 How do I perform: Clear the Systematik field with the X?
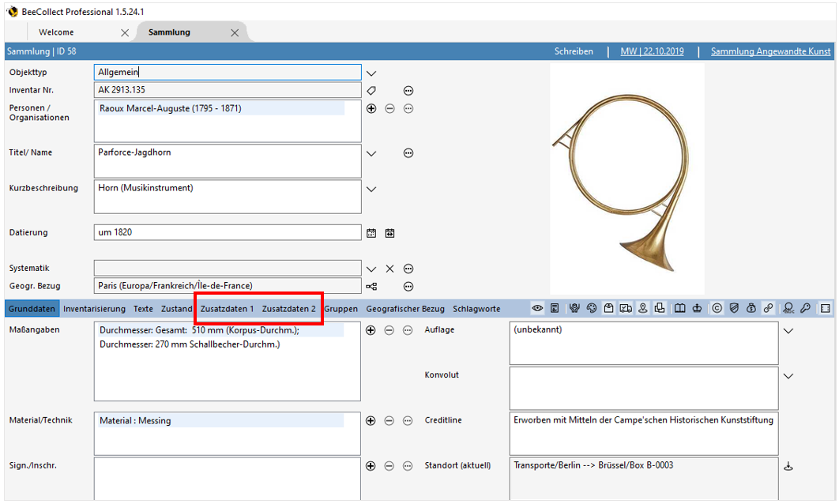click(x=389, y=269)
